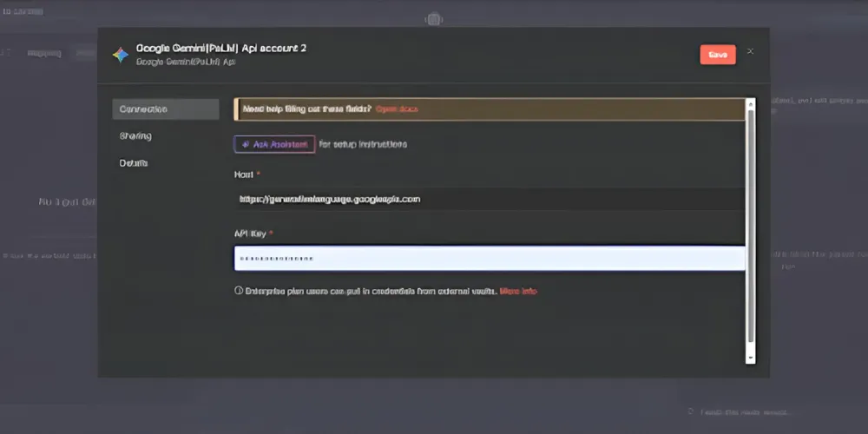This screenshot has height=434, width=868.
Task: Select the Connection tab in sidebar
Action: click(166, 109)
